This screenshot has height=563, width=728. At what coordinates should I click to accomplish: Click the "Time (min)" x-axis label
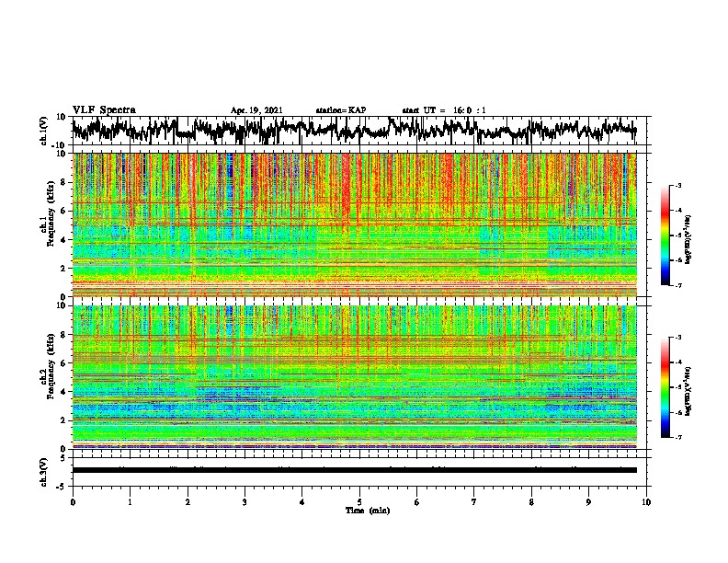click(368, 511)
